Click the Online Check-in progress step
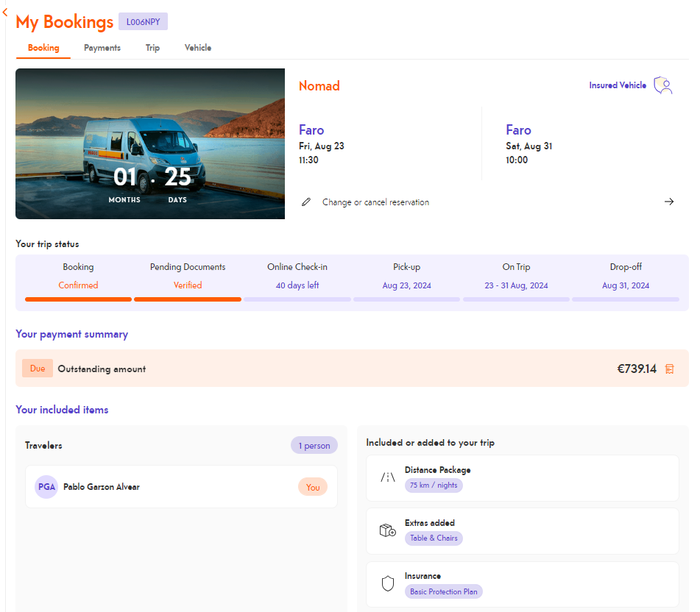 point(297,277)
